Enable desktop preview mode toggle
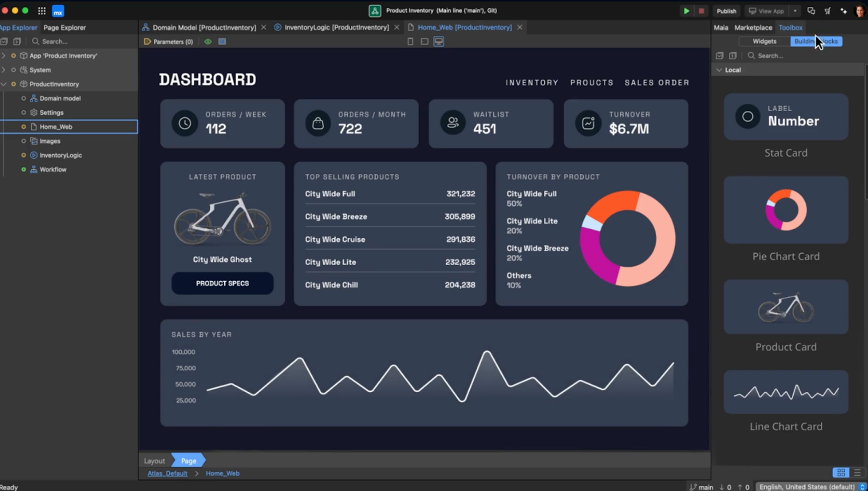868x491 pixels. (x=438, y=41)
